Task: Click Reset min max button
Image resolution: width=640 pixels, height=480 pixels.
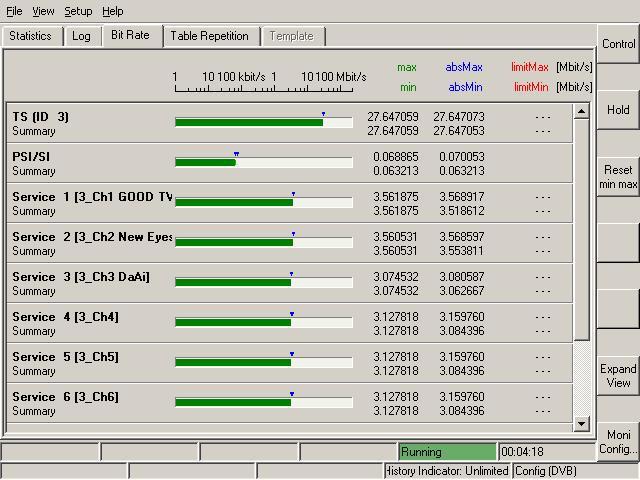Action: click(x=618, y=177)
